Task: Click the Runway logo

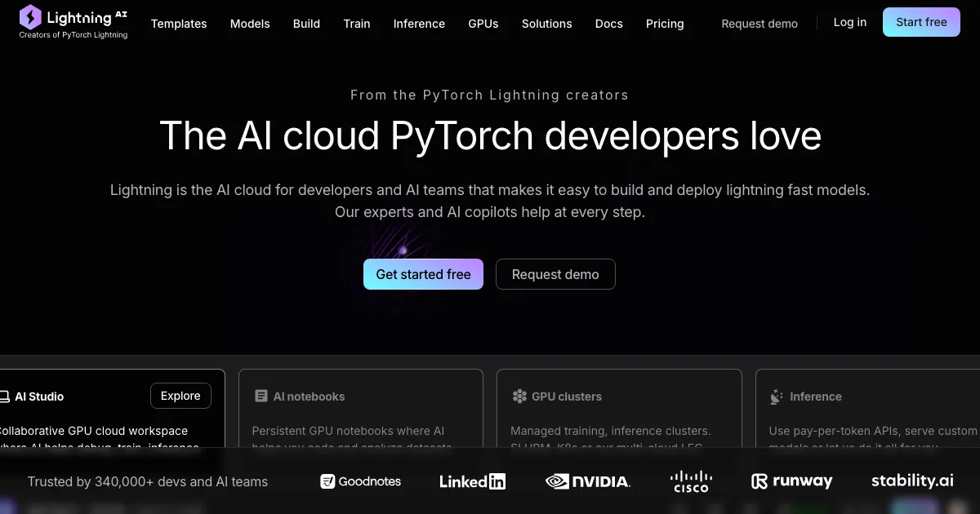Action: (791, 481)
